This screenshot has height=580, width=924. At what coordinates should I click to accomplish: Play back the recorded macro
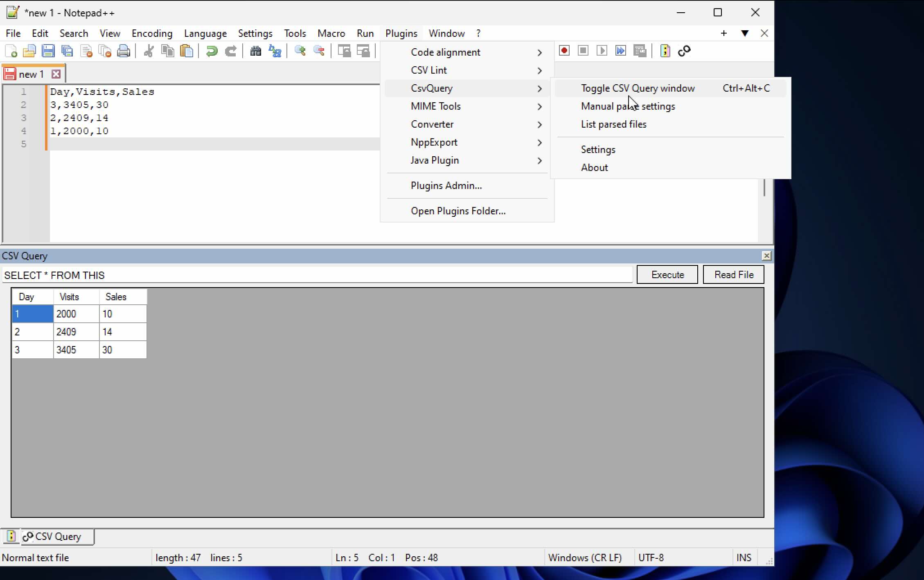pos(602,50)
